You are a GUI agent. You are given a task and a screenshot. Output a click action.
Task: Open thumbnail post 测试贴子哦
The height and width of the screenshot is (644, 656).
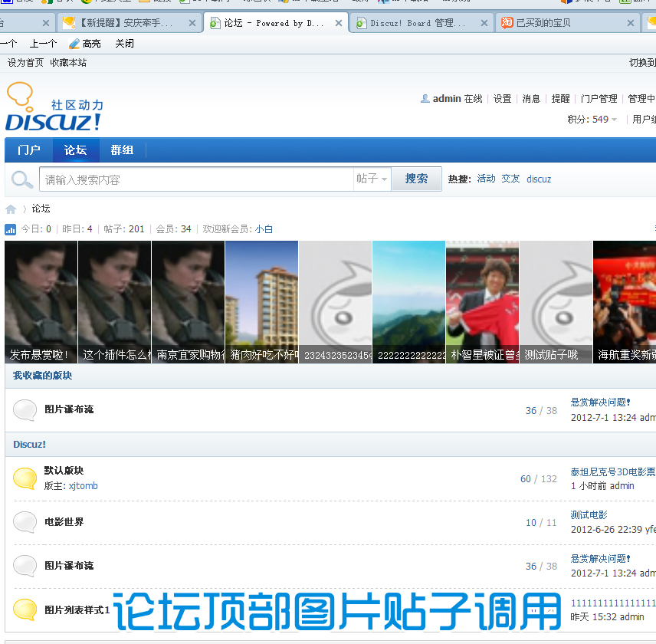click(x=556, y=302)
